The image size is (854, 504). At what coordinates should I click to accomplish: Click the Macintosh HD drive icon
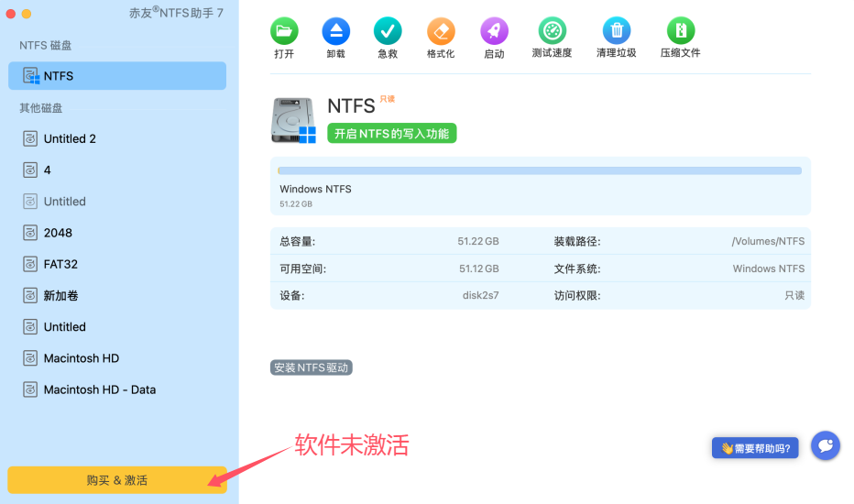pos(30,358)
